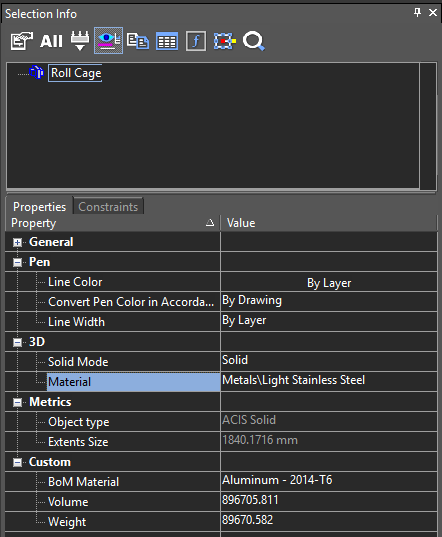Switch to the Constraints tab
The height and width of the screenshot is (537, 442).
coord(108,207)
